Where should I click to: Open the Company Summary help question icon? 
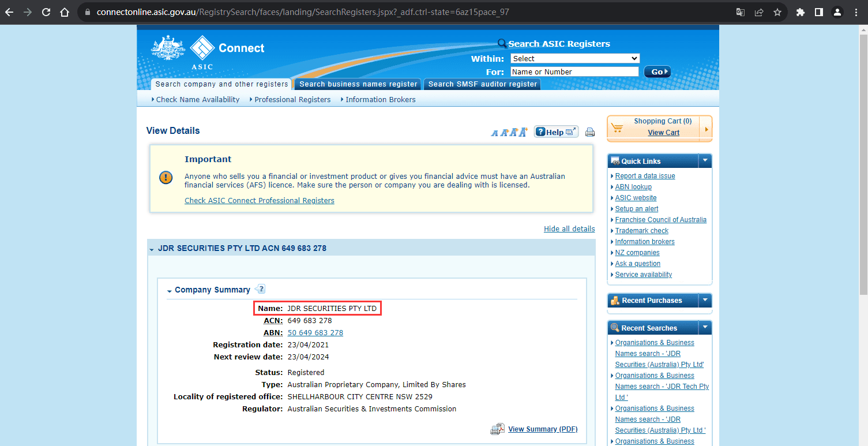click(x=260, y=289)
